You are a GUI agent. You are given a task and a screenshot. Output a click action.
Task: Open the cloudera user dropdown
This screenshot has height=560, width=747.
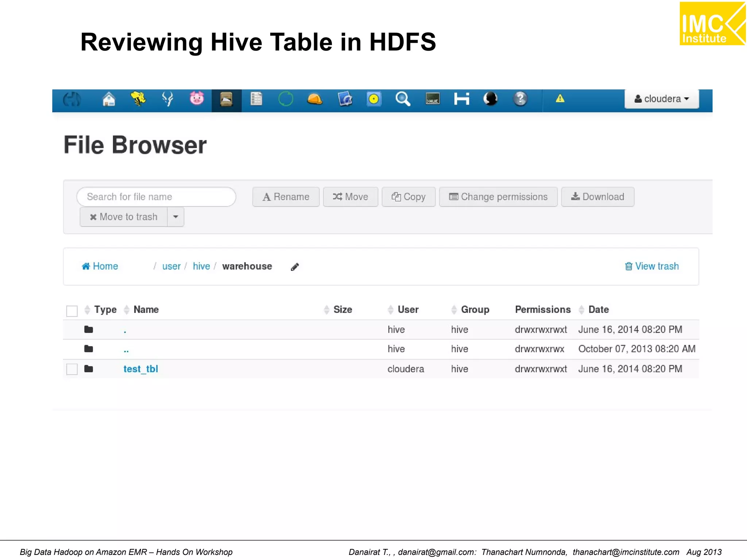(x=662, y=99)
